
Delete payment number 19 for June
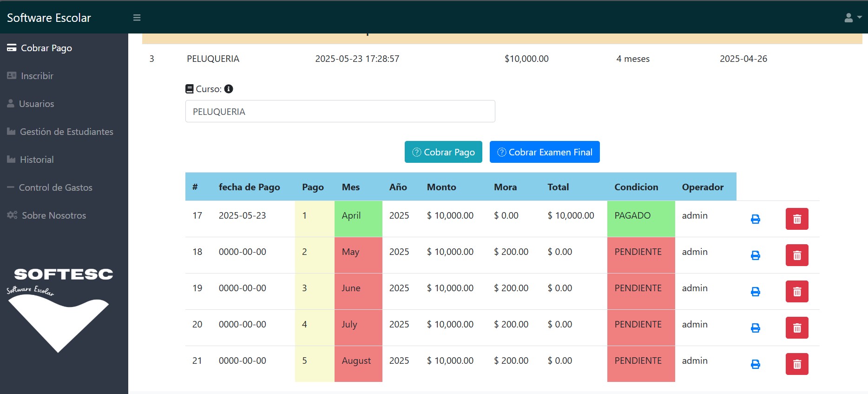tap(796, 292)
